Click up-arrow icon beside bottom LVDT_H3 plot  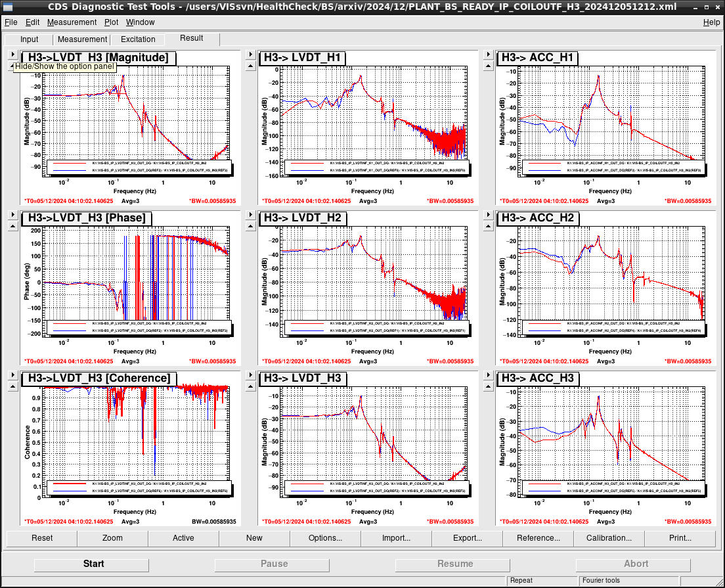pyautogui.click(x=251, y=386)
